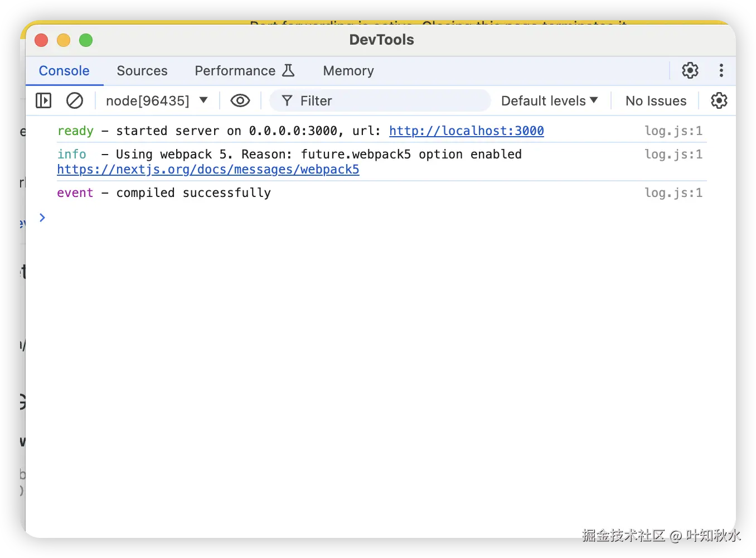Open log.js:1 source for the ready message
Viewport: 756px width, 558px height.
[673, 131]
